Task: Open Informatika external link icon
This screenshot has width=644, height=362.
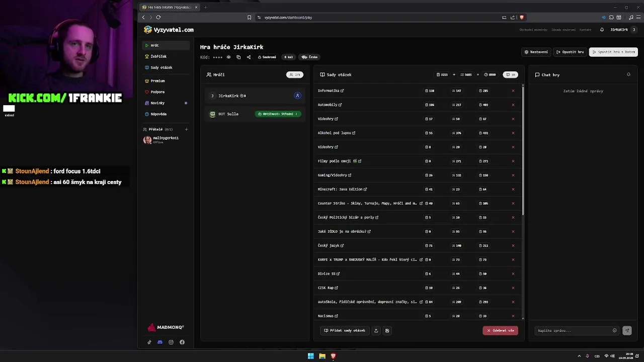Action: [342, 91]
